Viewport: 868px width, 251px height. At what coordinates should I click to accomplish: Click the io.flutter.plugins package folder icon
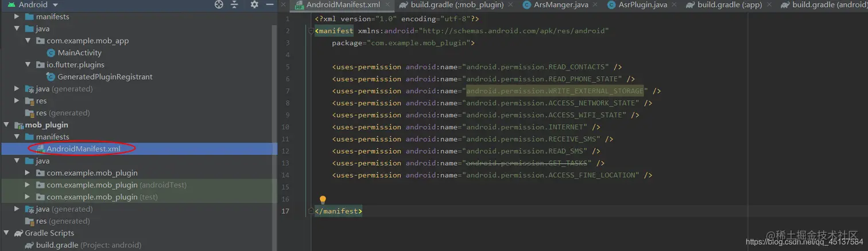(40, 65)
